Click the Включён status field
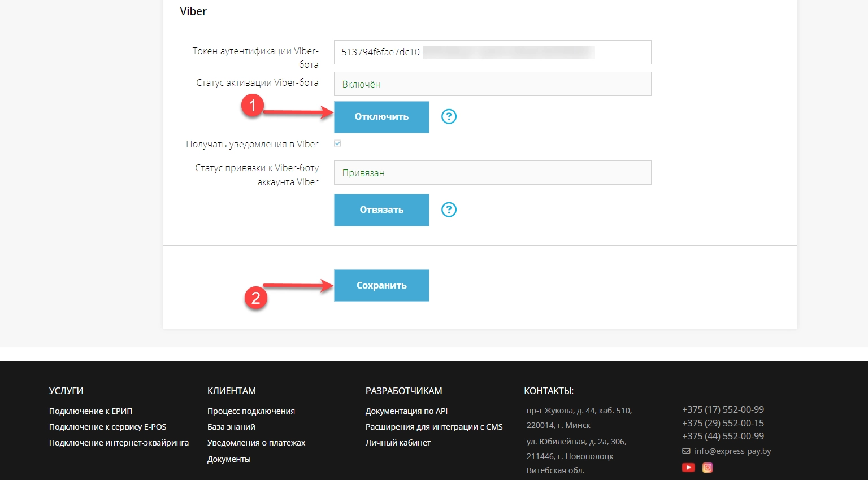This screenshot has width=868, height=480. 493,84
